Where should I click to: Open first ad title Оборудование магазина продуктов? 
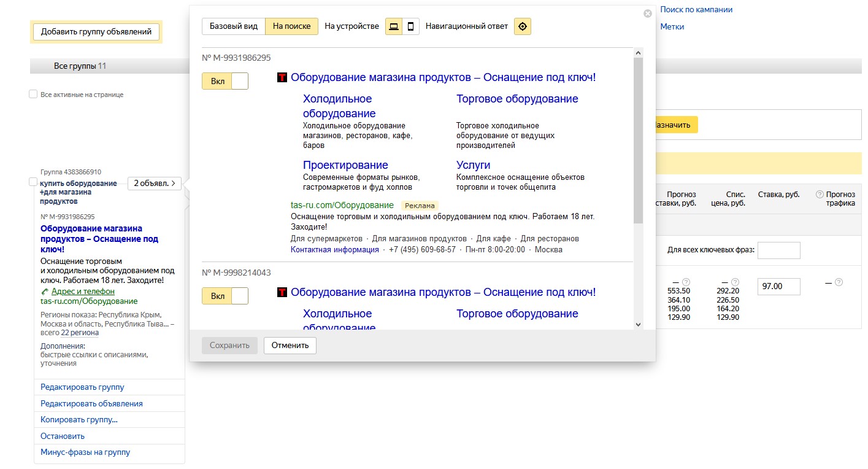443,77
